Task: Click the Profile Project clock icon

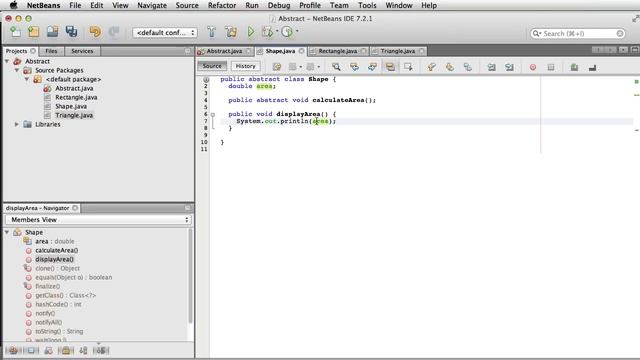Action: click(x=287, y=32)
